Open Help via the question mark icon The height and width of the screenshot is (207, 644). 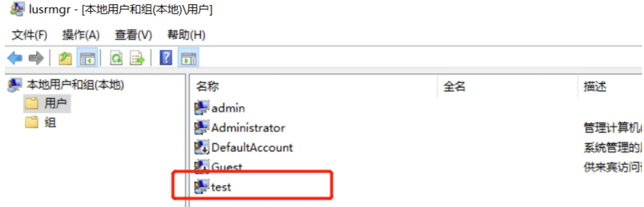166,58
